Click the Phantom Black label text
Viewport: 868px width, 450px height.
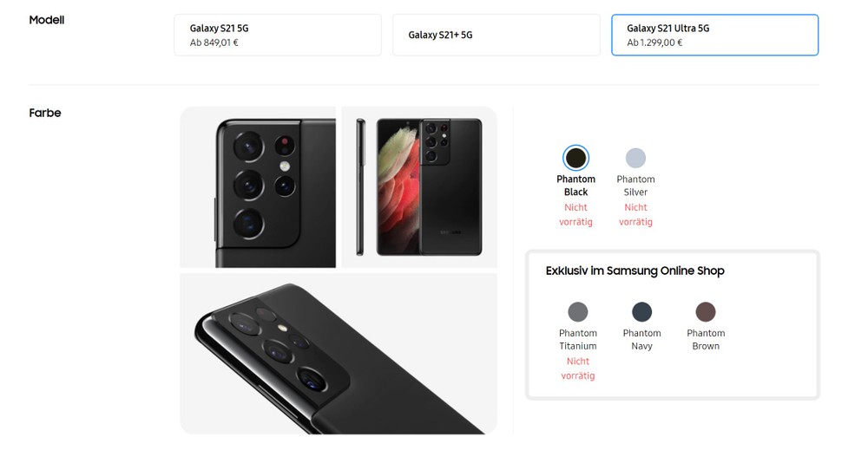[575, 186]
